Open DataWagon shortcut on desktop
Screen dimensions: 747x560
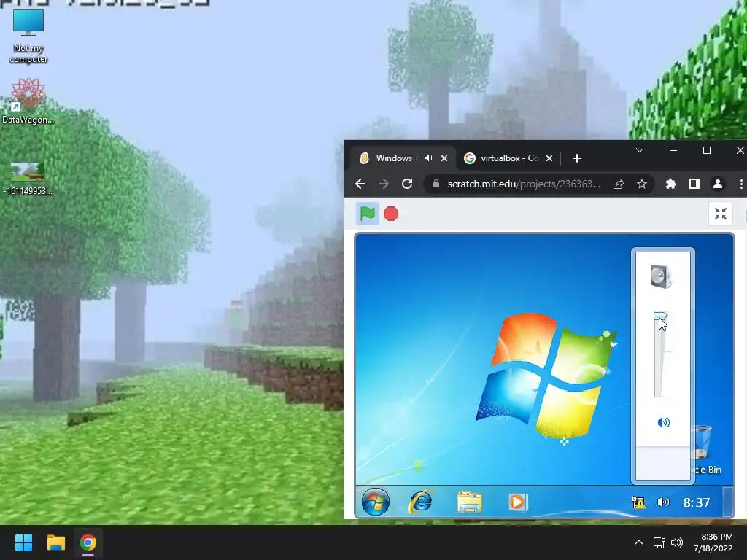coord(28,101)
